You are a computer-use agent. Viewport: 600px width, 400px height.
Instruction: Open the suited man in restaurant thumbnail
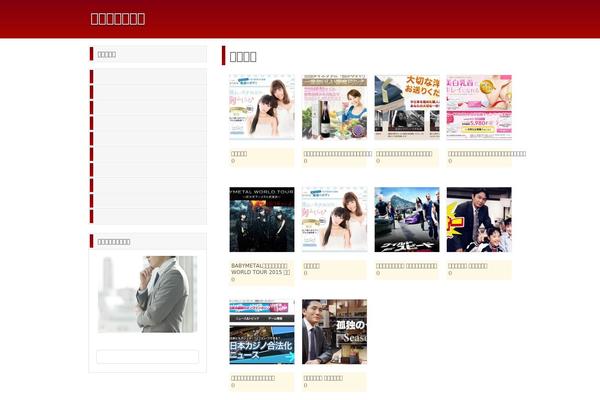[x=334, y=331]
